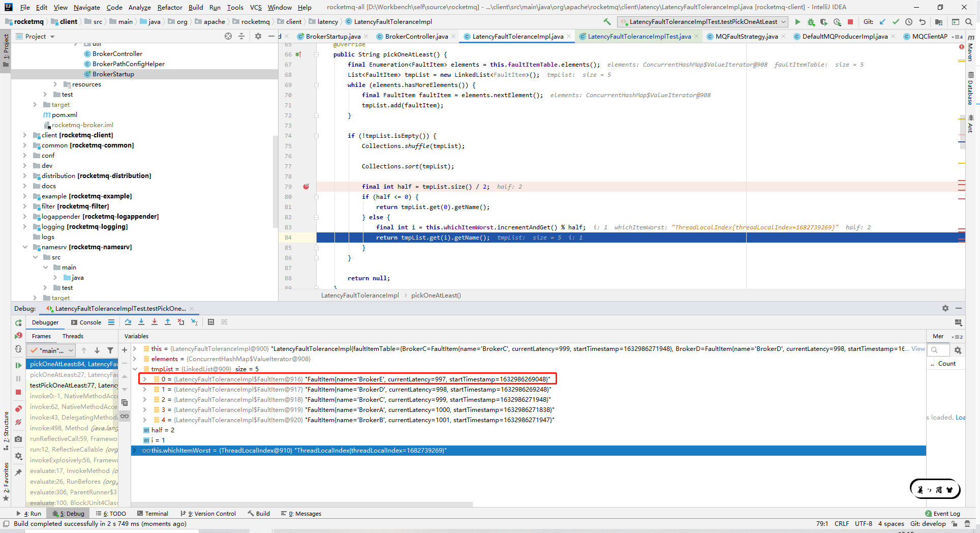This screenshot has width=980, height=533.
Task: Open 9: Version Control tool window
Action: point(208,514)
